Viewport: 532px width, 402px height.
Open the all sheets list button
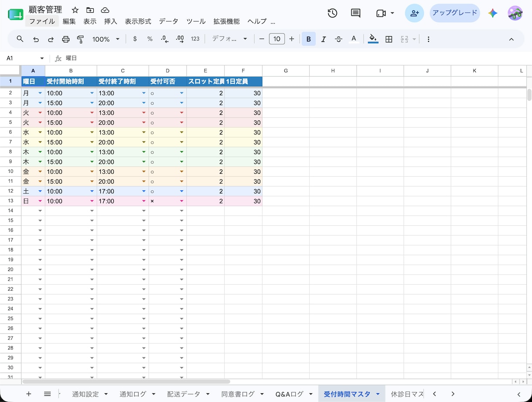click(x=48, y=394)
